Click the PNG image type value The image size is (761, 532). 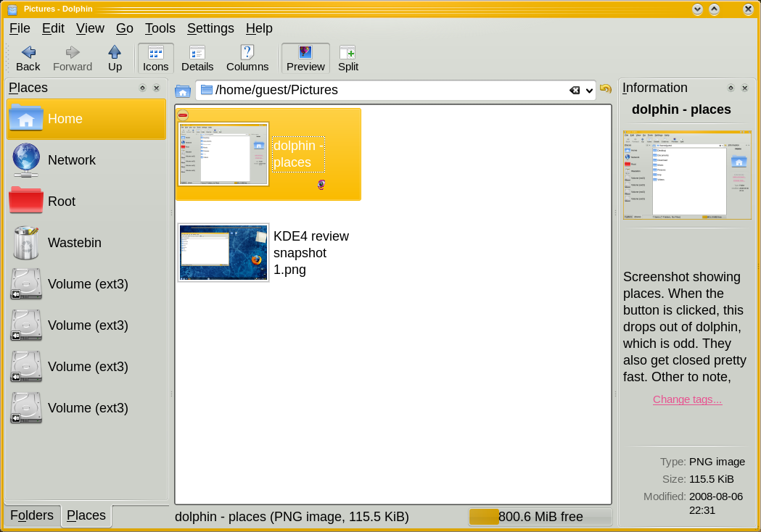(717, 462)
